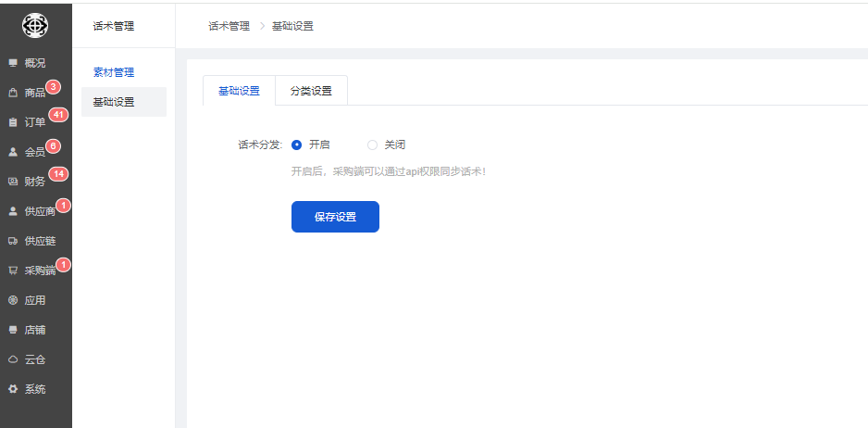Click the 财务 finance icon

pyautogui.click(x=13, y=182)
